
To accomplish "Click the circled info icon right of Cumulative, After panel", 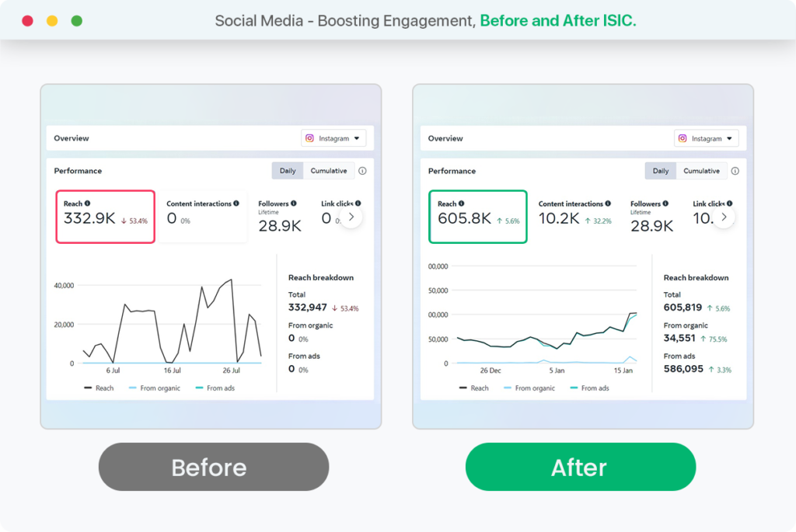I will click(735, 170).
